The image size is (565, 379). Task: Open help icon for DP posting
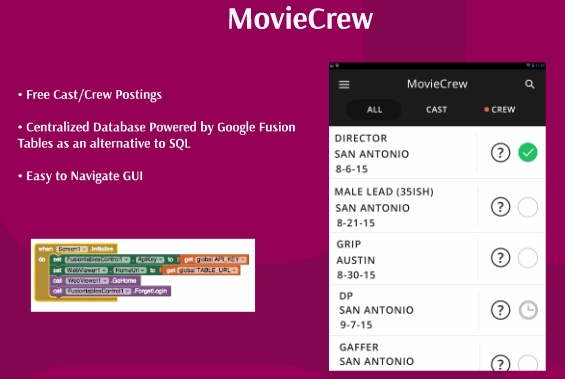pos(500,310)
